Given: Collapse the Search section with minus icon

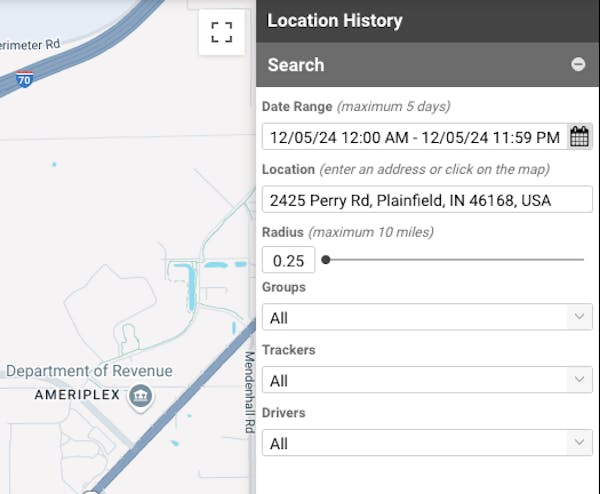Looking at the screenshot, I should (x=578, y=64).
